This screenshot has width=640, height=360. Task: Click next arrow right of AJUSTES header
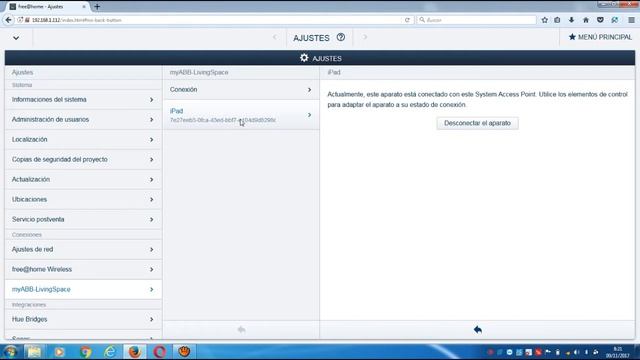[365, 37]
